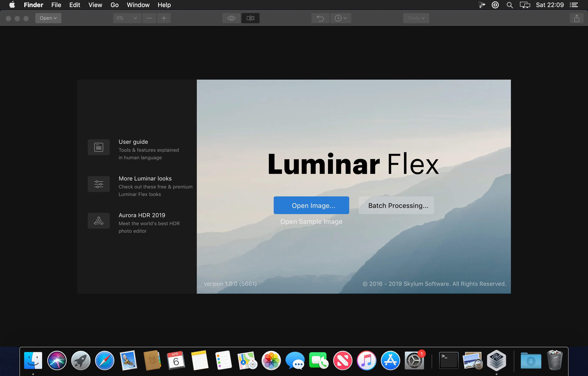This screenshot has height=376, width=588.
Task: Click the Aurora HDR 2019 triangle icon
Action: coord(99,221)
